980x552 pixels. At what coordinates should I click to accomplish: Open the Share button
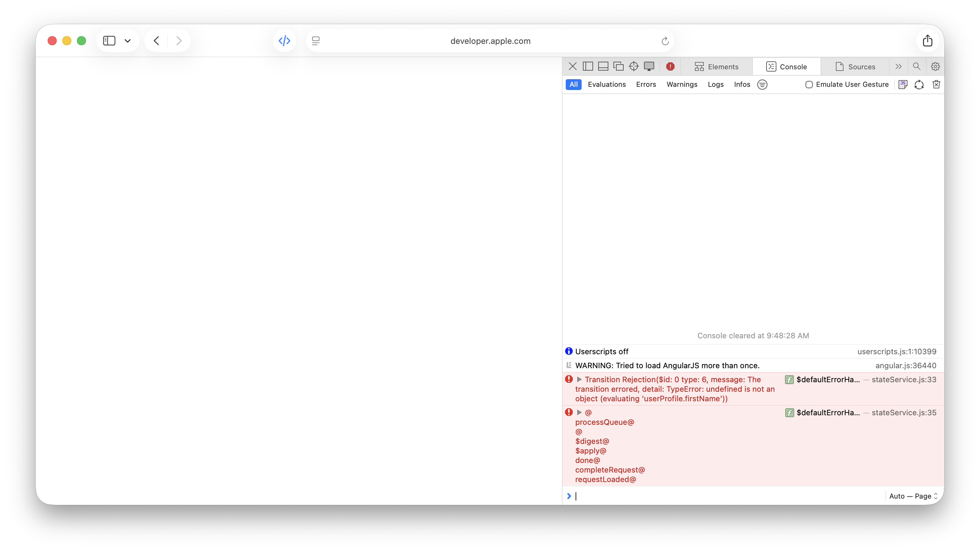click(927, 41)
